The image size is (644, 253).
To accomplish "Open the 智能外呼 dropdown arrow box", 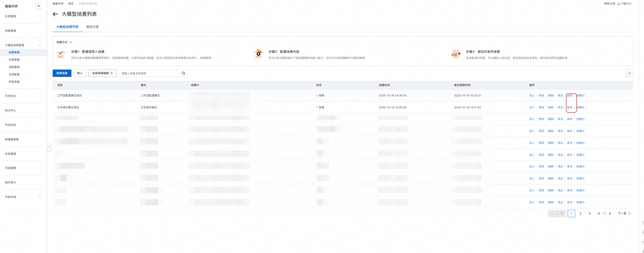I will click(39, 6).
